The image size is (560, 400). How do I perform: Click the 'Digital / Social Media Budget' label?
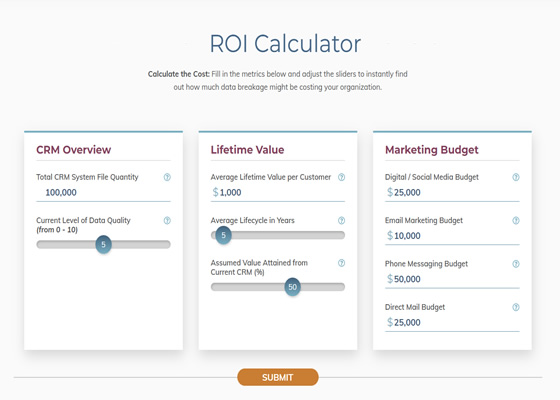click(432, 177)
